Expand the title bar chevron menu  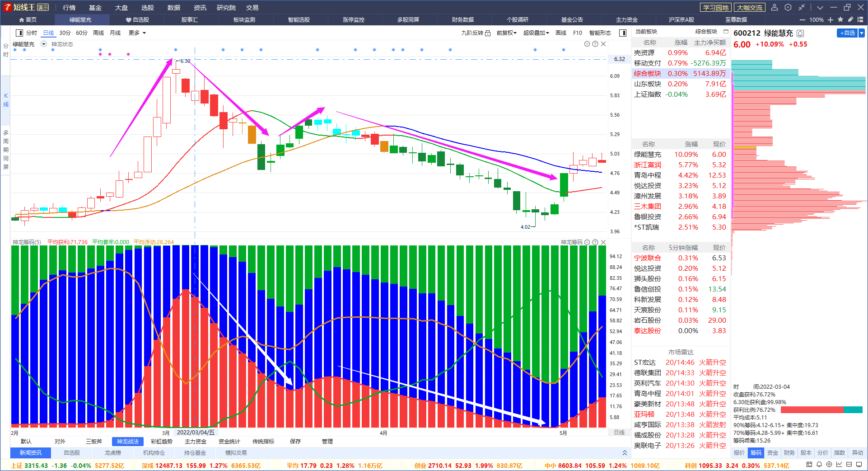(x=820, y=8)
